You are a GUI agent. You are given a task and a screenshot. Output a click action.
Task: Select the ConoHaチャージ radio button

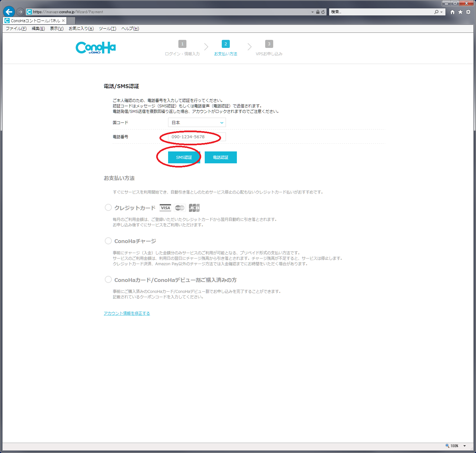(108, 241)
